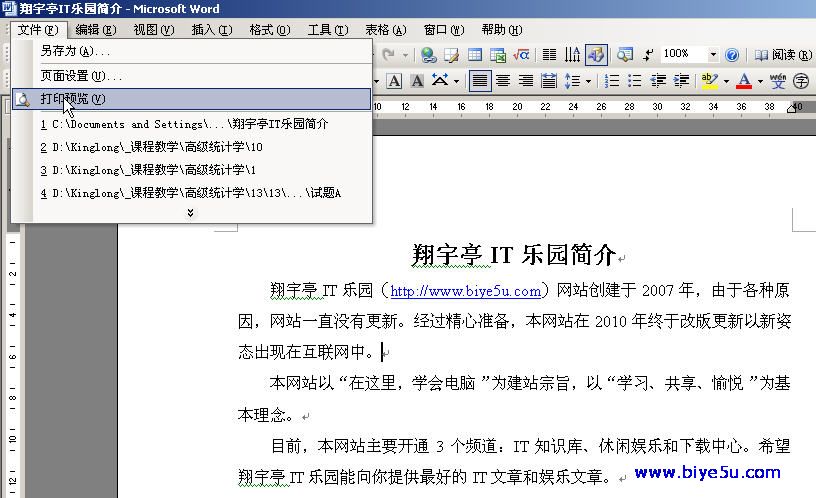Open the Character Scaling dropdown arrow
Screen dimensions: 816x498
[x=456, y=81]
